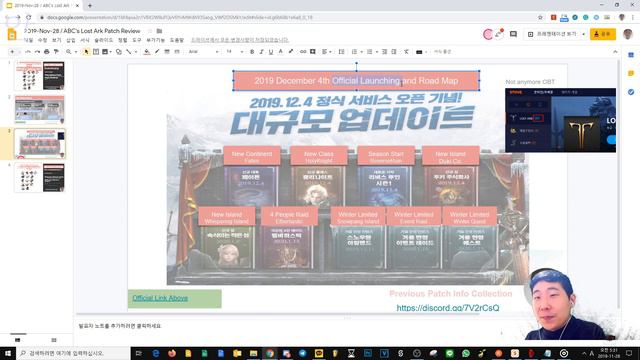This screenshot has width=640, height=360.
Task: Select the shape tool icon
Action: [119, 52]
